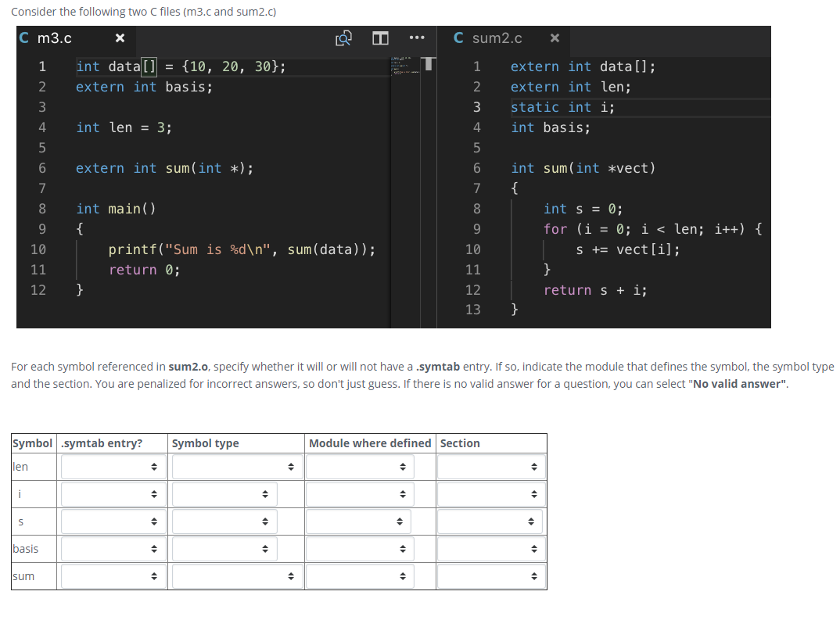The image size is (840, 620).
Task: Open the search preview icon in the editor toolbar
Action: [343, 38]
